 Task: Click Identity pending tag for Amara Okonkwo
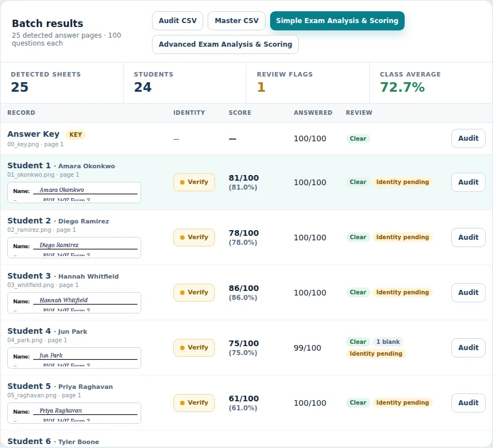point(402,182)
